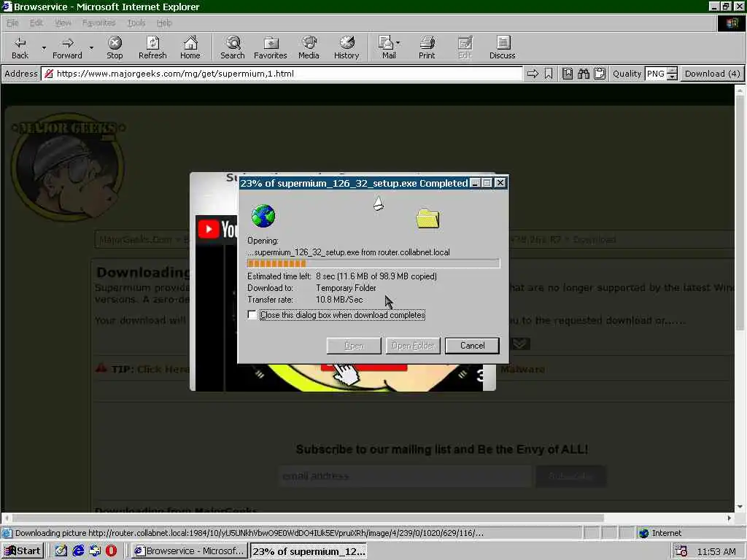
Task: Click the Open button in download dialog
Action: [354, 346]
